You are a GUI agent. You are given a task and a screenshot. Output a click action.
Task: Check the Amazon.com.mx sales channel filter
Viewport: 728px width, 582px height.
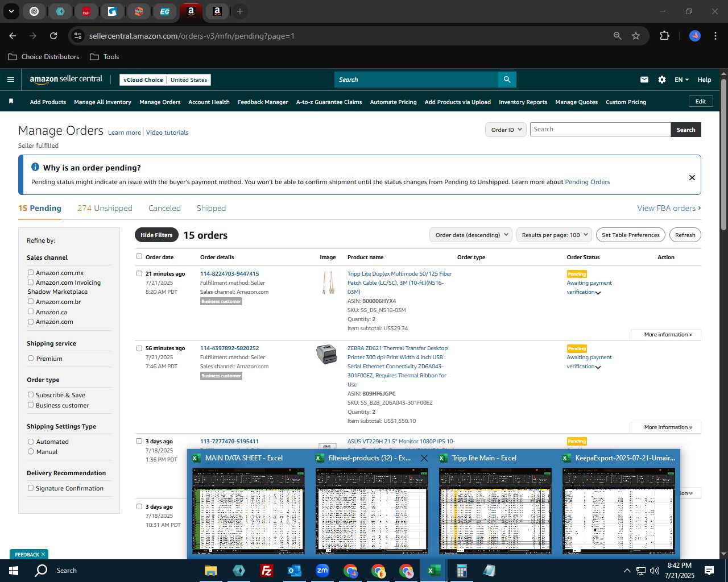tap(31, 272)
